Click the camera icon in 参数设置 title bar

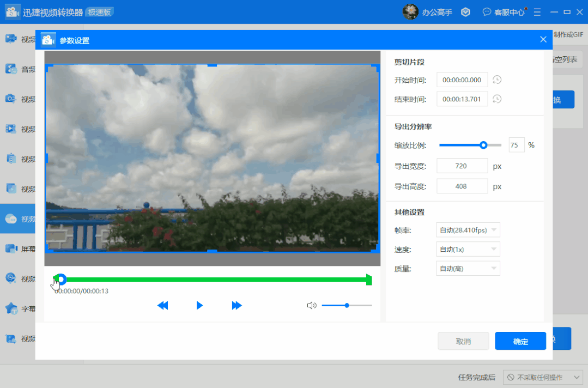[49, 40]
